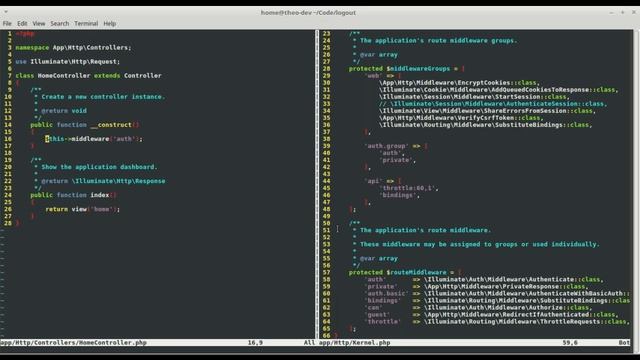Click the commented AuthenticateSession::class line

coord(493,104)
